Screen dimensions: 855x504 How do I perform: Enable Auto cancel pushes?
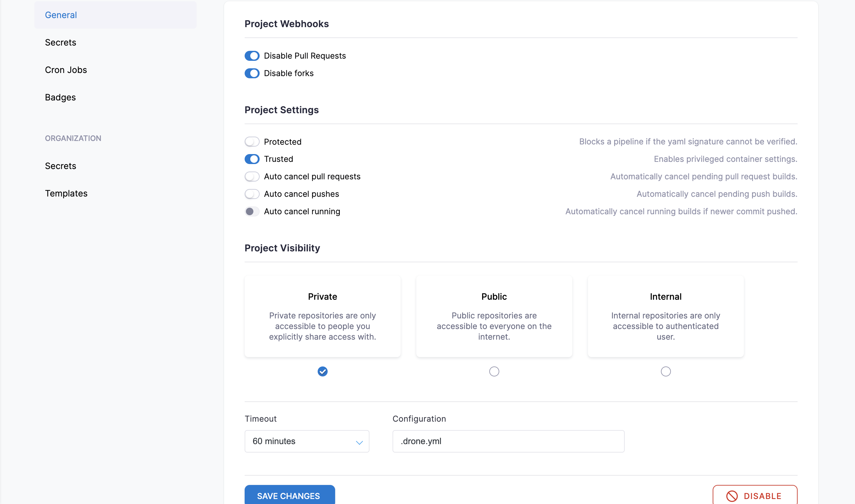[252, 194]
